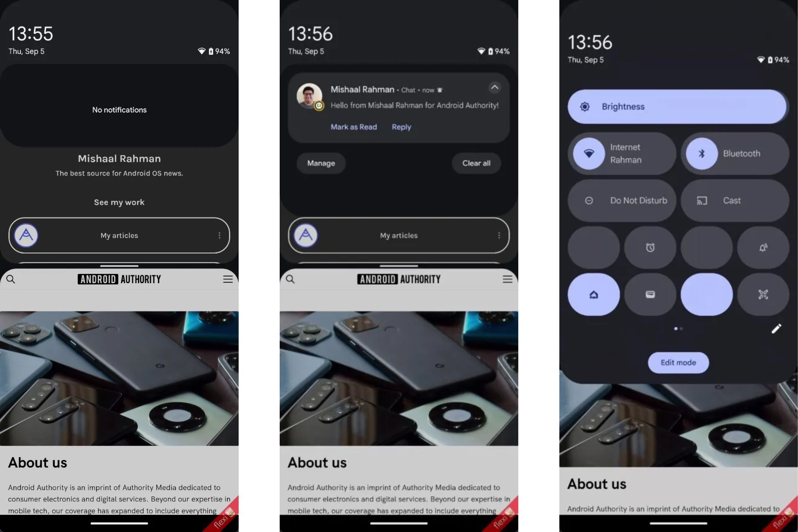Viewport: 798px width, 532px height.
Task: Tap Reply to respond to Mishaal Rahman
Action: click(402, 126)
